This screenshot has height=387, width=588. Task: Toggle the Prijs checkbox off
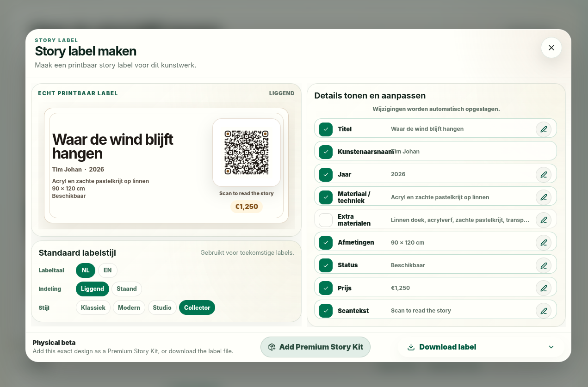326,288
